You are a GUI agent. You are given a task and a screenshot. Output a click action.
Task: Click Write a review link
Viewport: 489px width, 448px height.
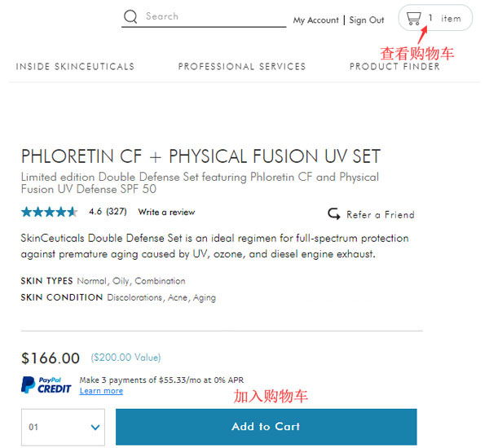(166, 212)
